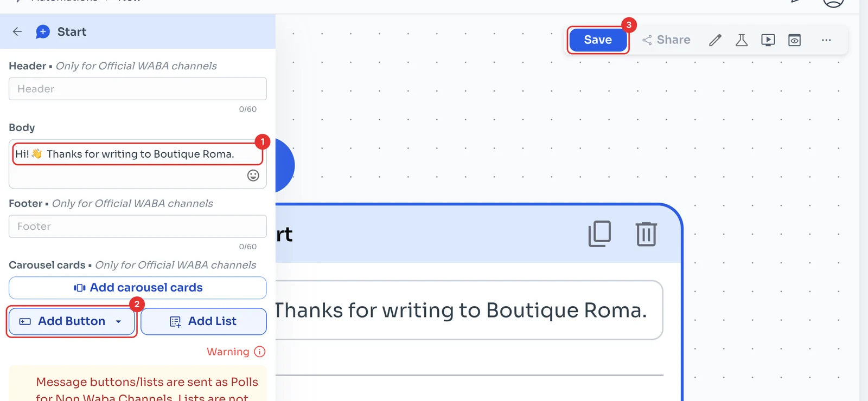The height and width of the screenshot is (401, 868).
Task: Click Add carousel cards button
Action: [x=138, y=288]
